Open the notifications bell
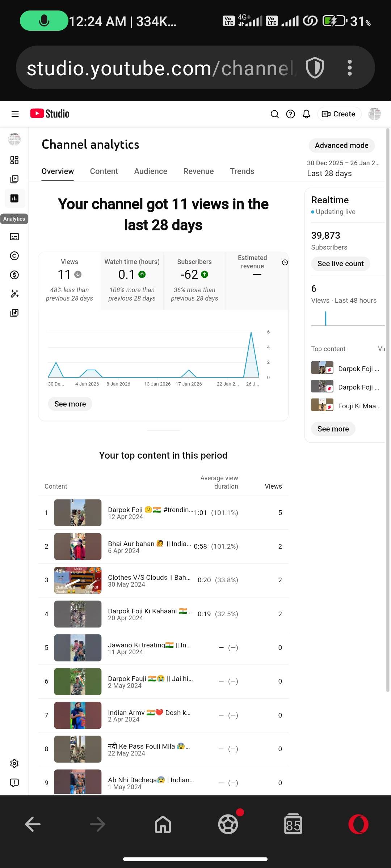 point(306,114)
